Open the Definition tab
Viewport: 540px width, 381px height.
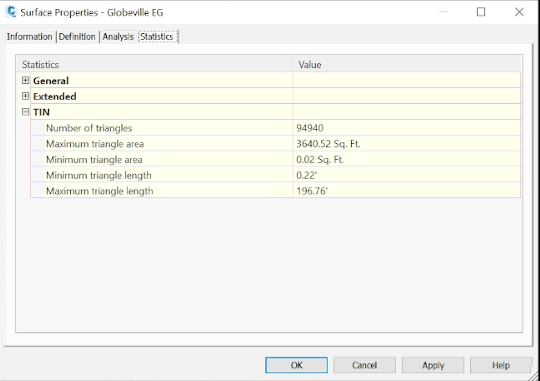[x=77, y=37]
